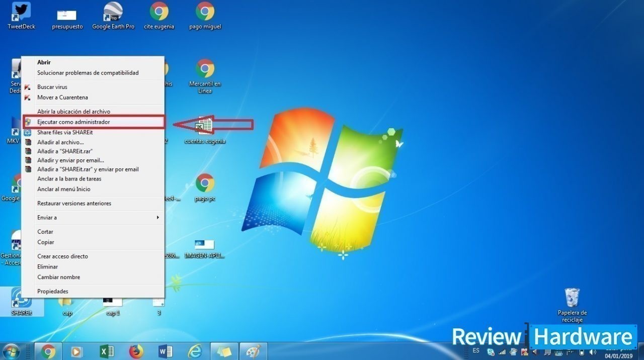Image resolution: width=644 pixels, height=360 pixels.
Task: Choose Cortar in the context menu
Action: pyautogui.click(x=94, y=232)
